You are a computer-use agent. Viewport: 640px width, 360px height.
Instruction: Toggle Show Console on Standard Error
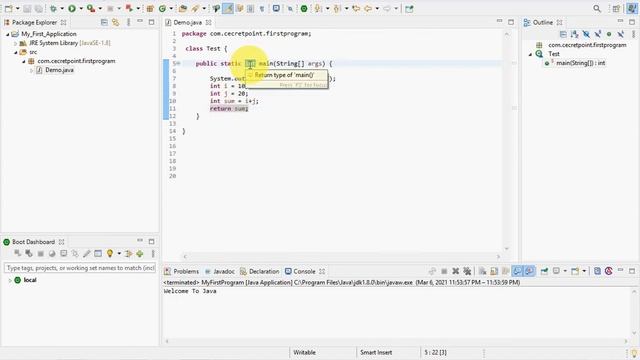click(x=529, y=271)
